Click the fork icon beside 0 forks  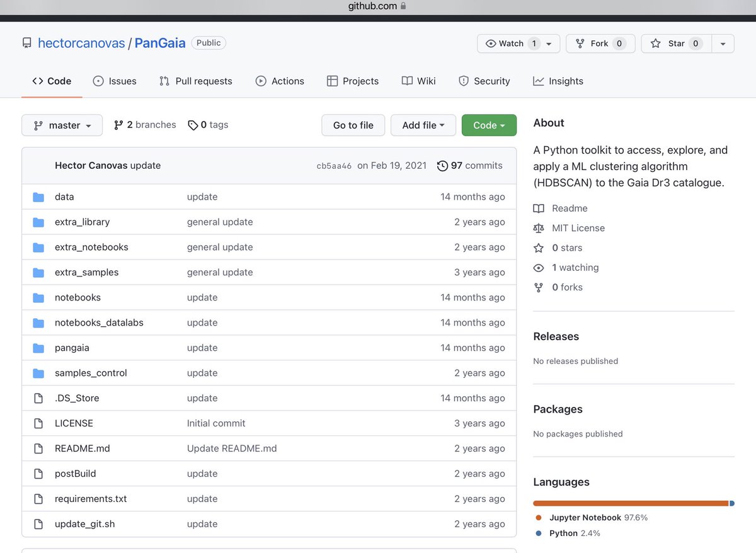[539, 287]
